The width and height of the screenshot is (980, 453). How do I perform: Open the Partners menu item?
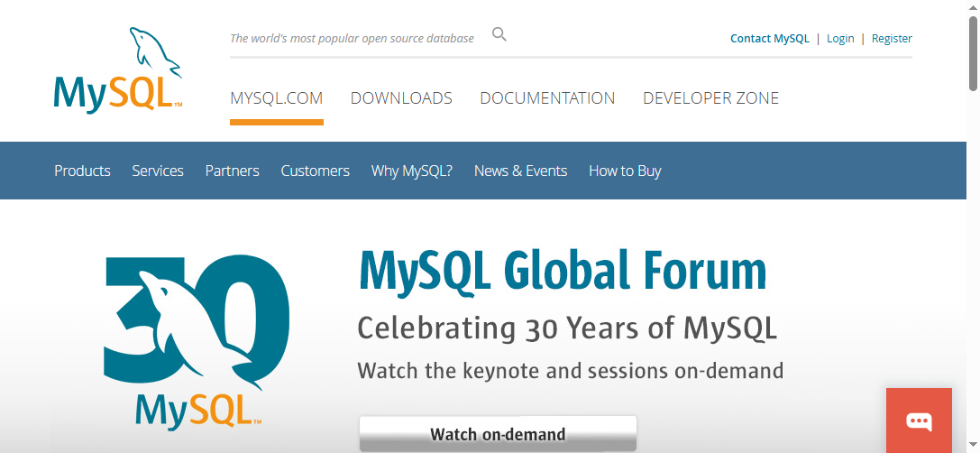[232, 171]
